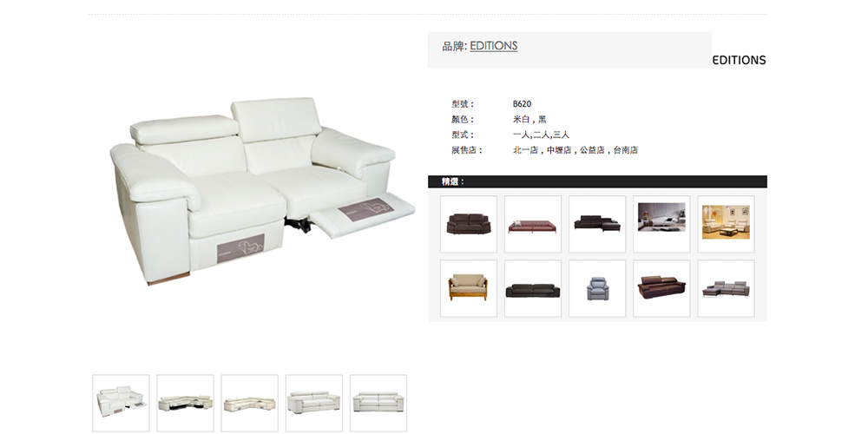
Task: Select the front-view white sofa thumbnail
Action: (378, 403)
